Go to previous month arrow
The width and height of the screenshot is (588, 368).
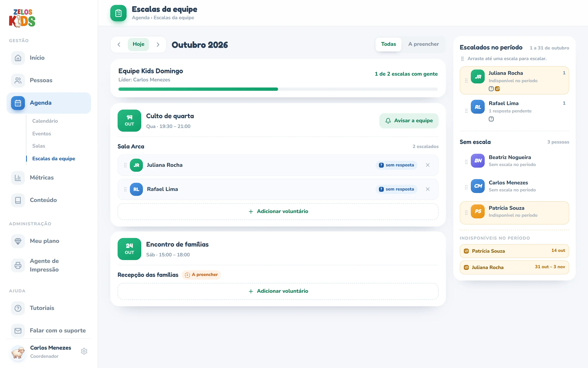119,45
